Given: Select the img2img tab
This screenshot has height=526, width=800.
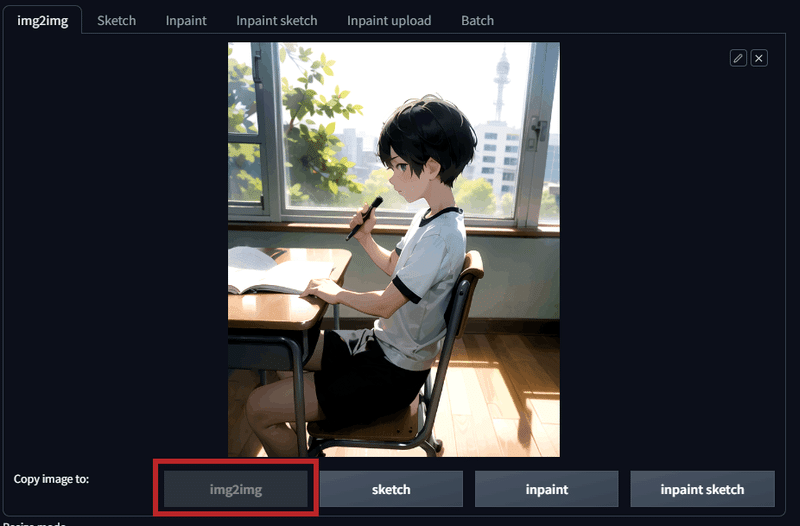Looking at the screenshot, I should coord(42,20).
